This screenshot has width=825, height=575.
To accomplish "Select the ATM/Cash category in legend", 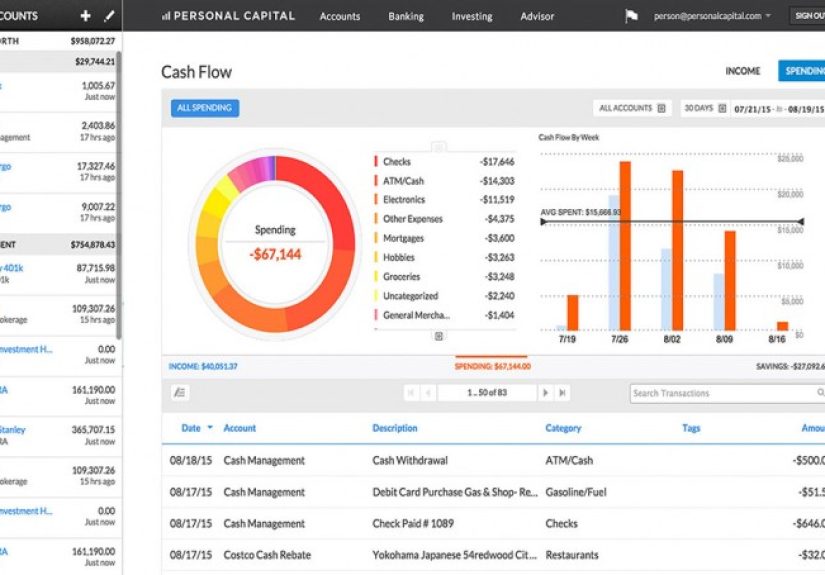I will coord(445,180).
